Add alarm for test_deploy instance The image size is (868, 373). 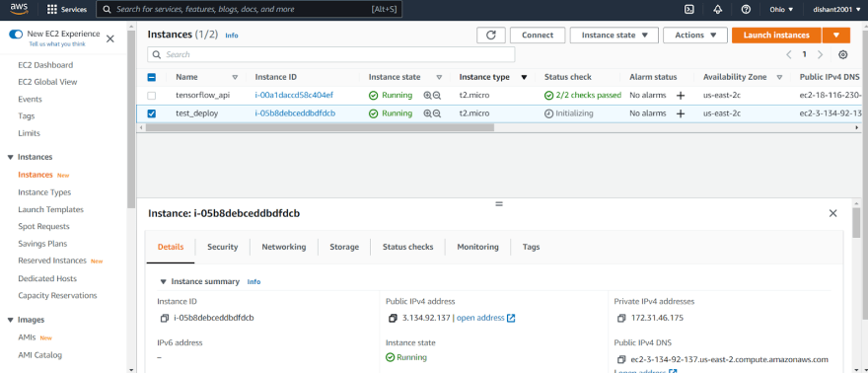pos(681,113)
